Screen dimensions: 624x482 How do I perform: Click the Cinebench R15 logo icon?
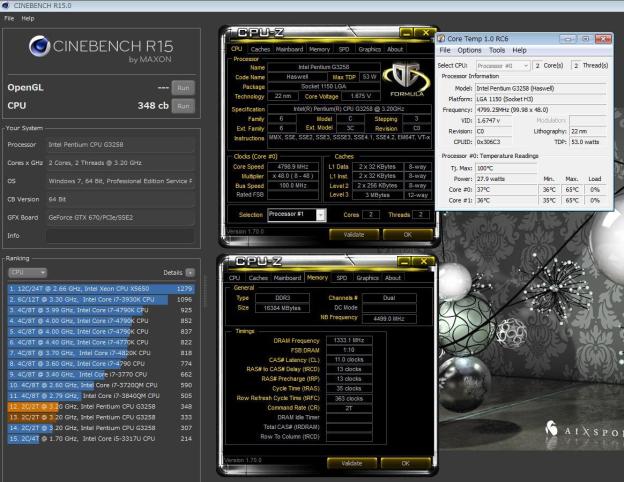pos(42,45)
